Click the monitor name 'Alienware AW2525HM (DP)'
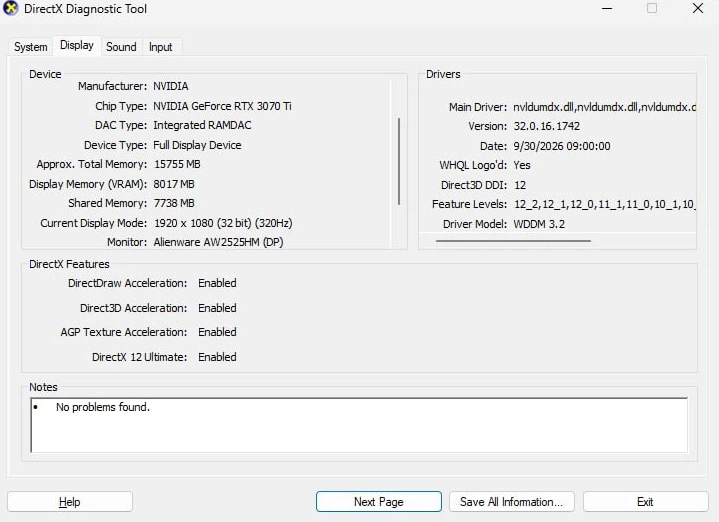This screenshot has height=522, width=719. (x=218, y=242)
